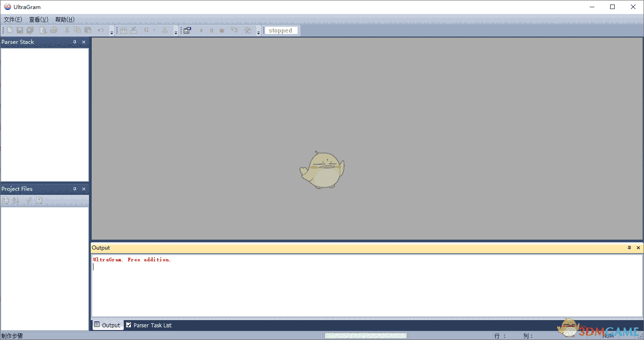This screenshot has width=644, height=340.
Task: Click the New file toolbar icon
Action: point(10,30)
